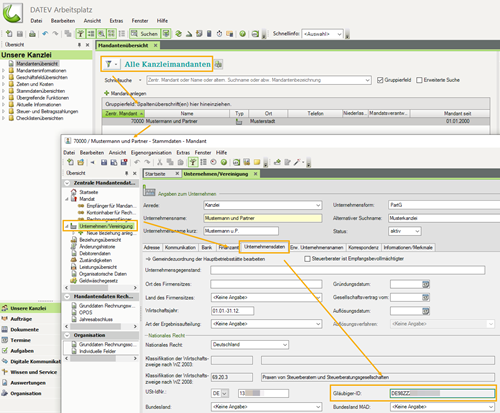This screenshot has width=500, height=413.
Task: Click the save and close icon in the Stammdaten toolbar
Action: 124,162
